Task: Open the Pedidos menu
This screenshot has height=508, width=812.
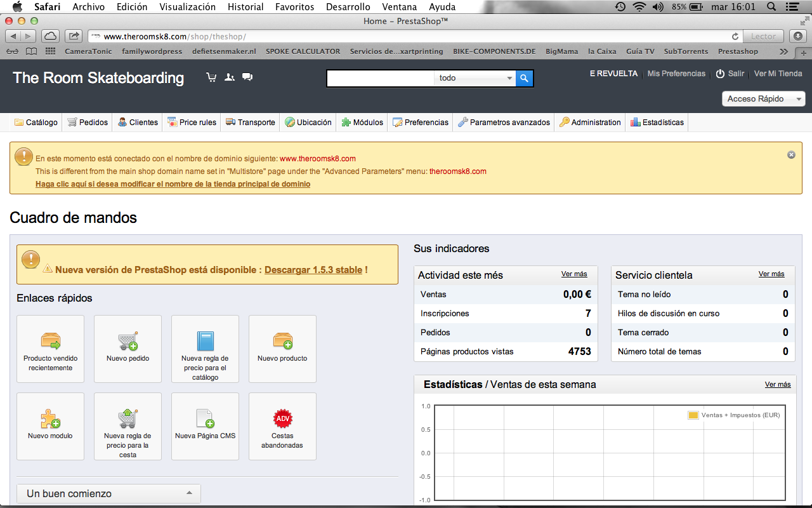Action: click(88, 123)
